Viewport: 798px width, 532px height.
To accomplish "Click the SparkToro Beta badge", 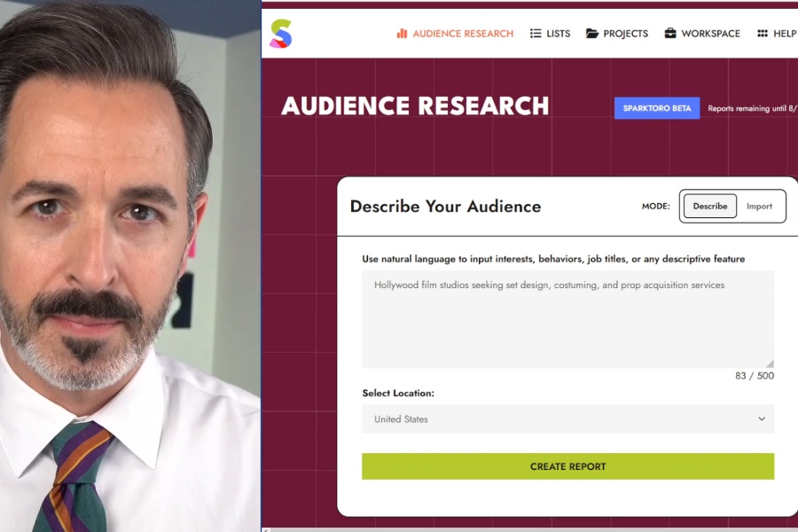I will click(x=657, y=108).
